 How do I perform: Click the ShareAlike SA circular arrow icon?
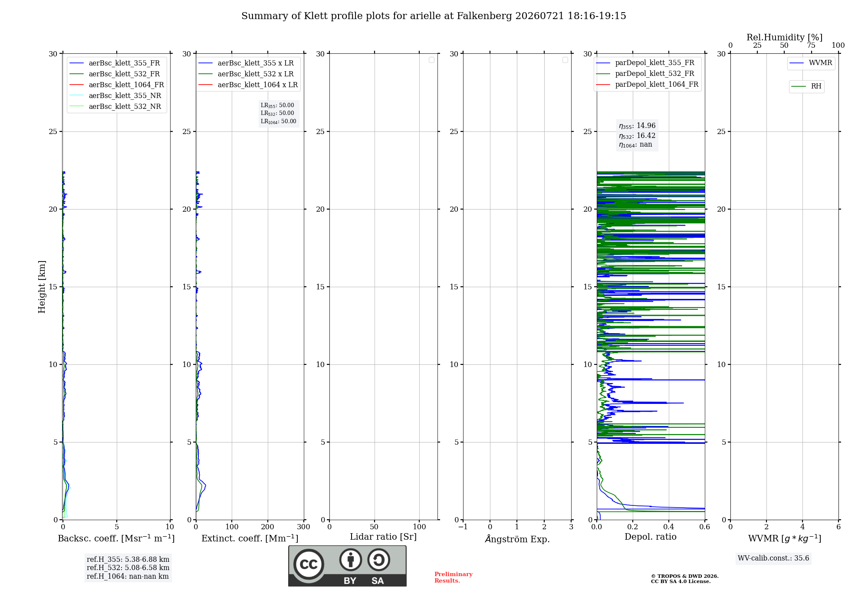click(378, 560)
